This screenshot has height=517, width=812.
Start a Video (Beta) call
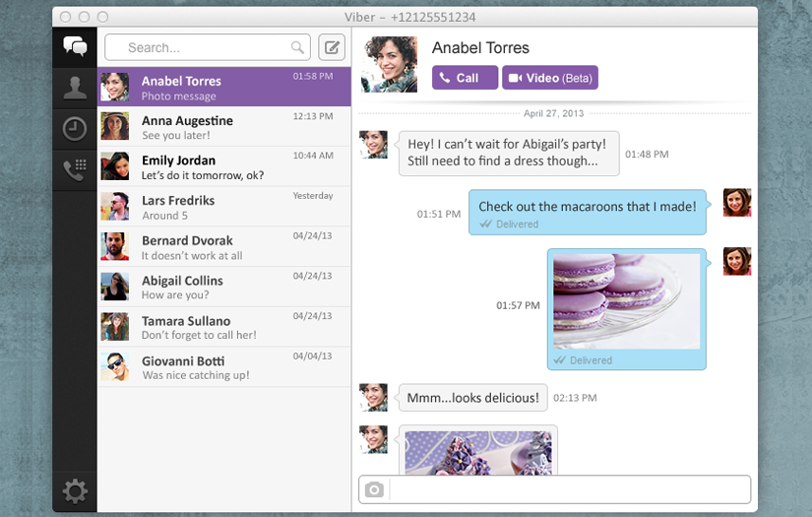[x=550, y=78]
